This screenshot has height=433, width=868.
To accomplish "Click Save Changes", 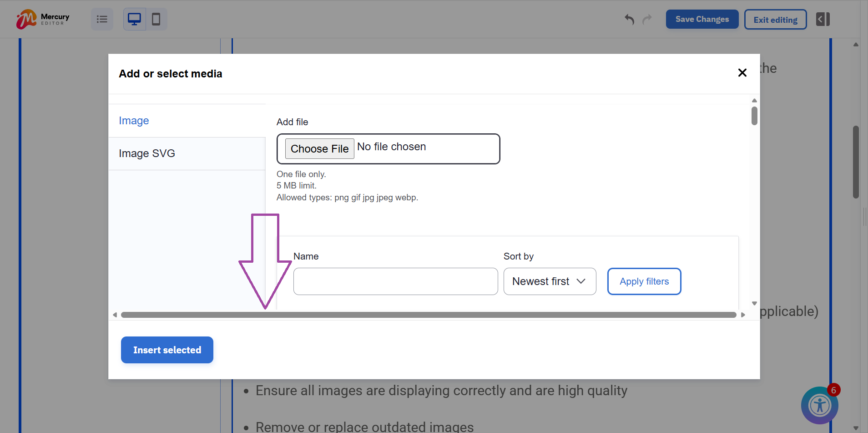I will (x=701, y=19).
